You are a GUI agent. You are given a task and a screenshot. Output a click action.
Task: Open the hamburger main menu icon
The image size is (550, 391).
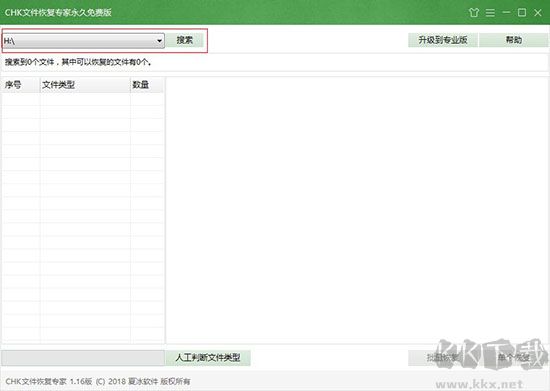tap(490, 13)
